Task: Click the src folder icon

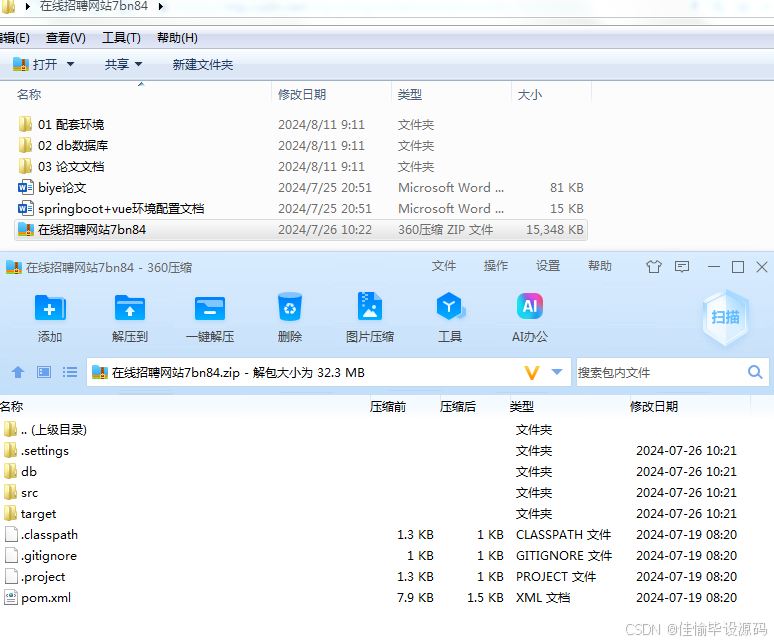Action: pyautogui.click(x=10, y=492)
